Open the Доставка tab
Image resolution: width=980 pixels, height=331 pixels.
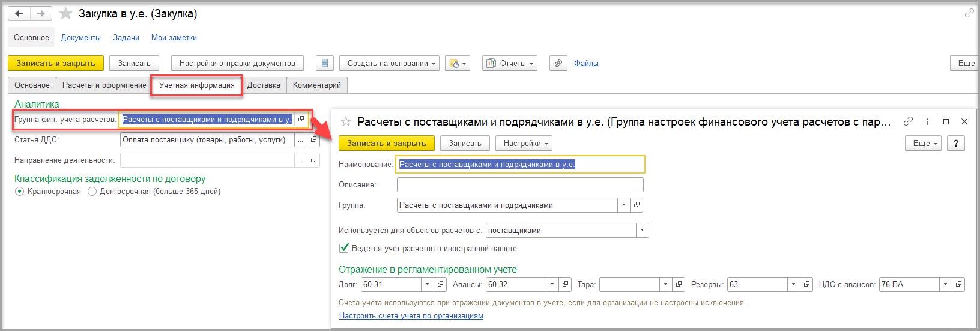pyautogui.click(x=264, y=85)
